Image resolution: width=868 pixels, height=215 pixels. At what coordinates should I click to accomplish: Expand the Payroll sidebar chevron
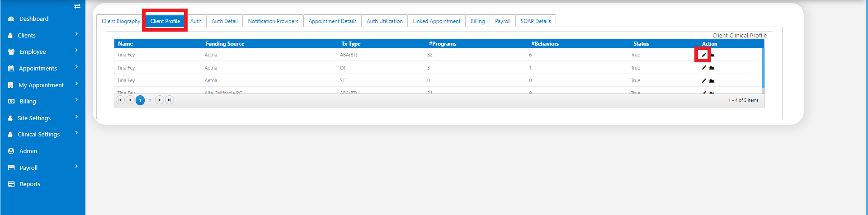[x=76, y=167]
